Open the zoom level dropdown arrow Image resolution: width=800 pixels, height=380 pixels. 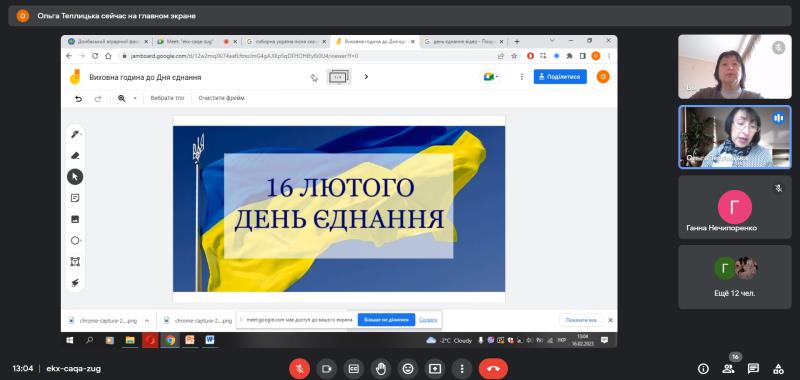pos(135,98)
